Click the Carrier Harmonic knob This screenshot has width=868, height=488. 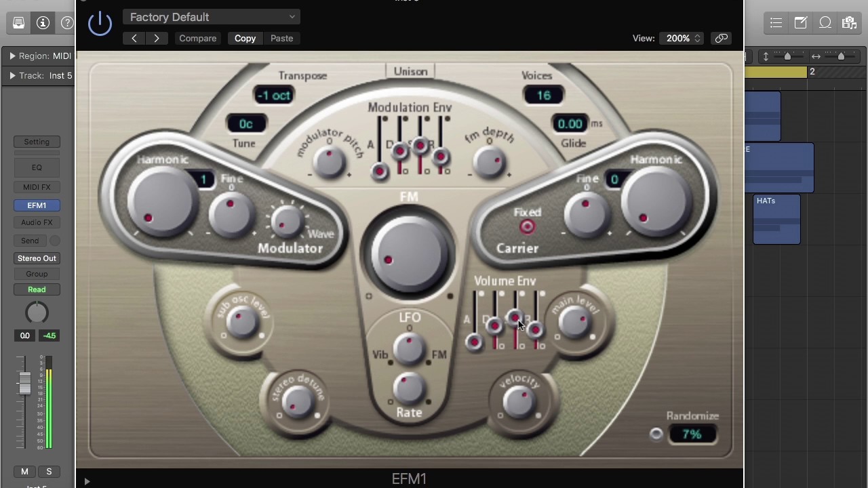click(655, 202)
